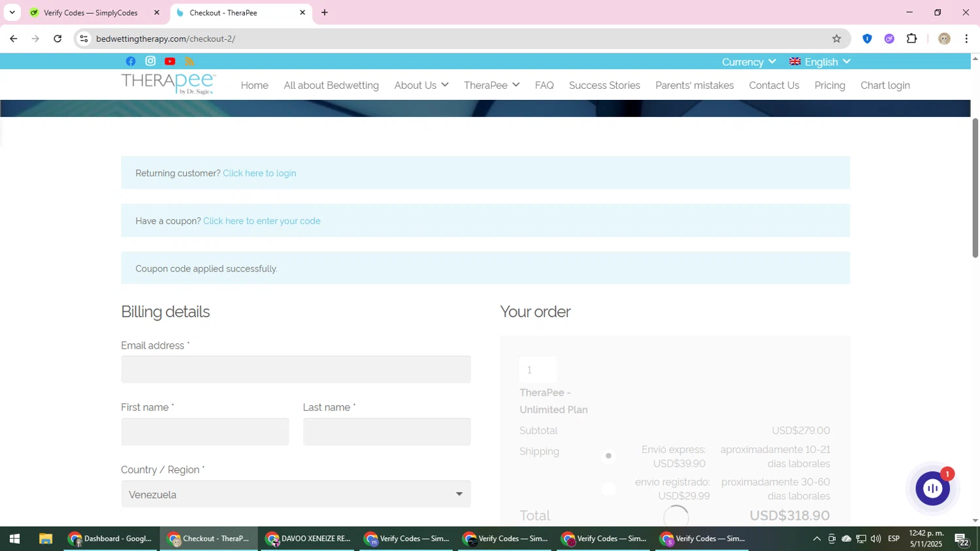
Task: Open the network icon in system tray
Action: (861, 539)
